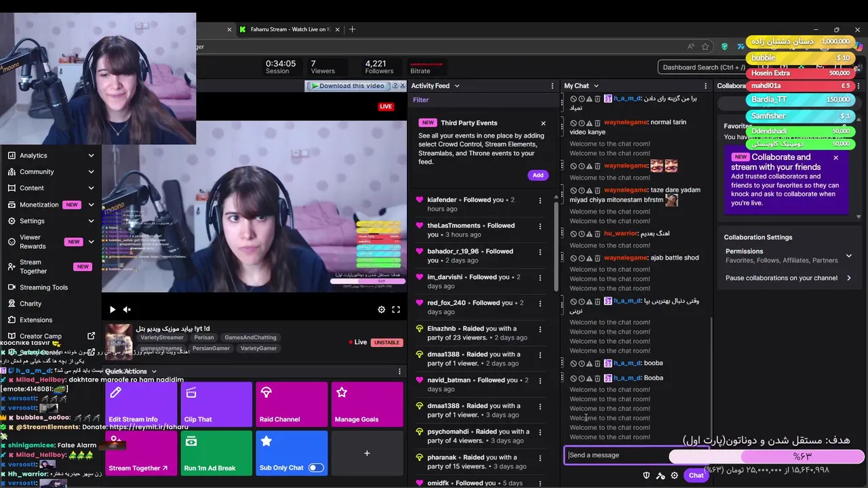Click the Stream Together quick action tile
868x488 pixels.
[141, 453]
